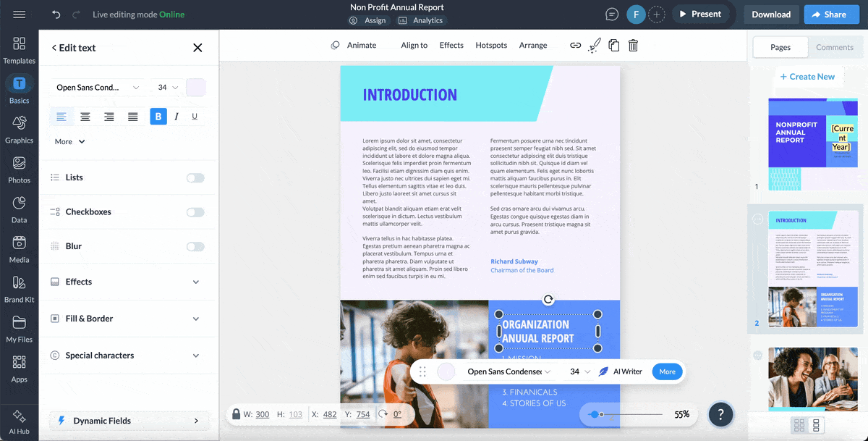Open the AI Hub panel
The width and height of the screenshot is (868, 441).
[19, 420]
